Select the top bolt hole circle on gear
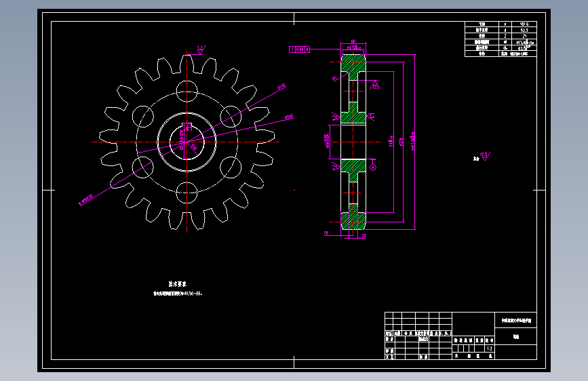 [187, 91]
